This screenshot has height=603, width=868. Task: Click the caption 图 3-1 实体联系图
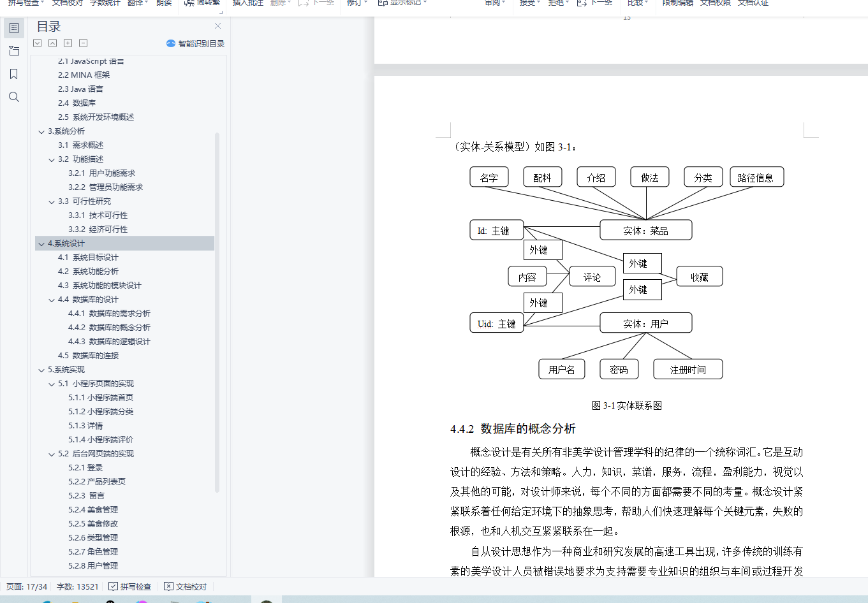click(627, 405)
